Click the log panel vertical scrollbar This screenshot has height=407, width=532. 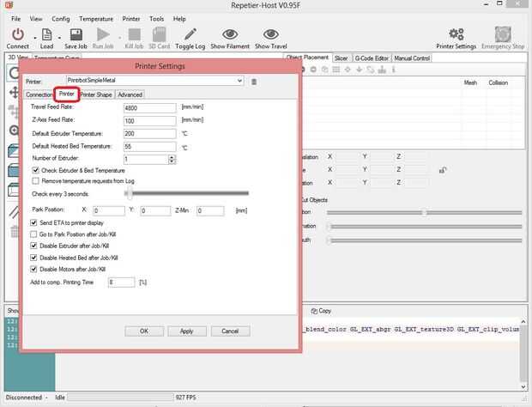[x=523, y=354]
